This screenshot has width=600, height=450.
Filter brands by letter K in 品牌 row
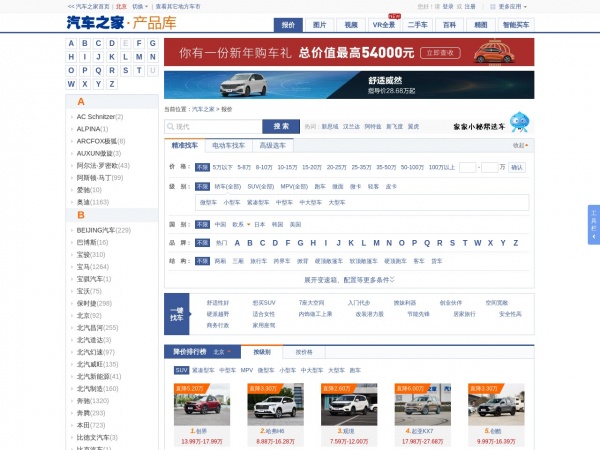click(351, 243)
